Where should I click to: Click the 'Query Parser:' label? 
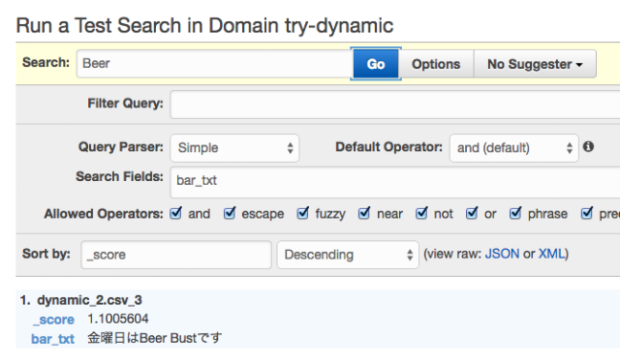pyautogui.click(x=120, y=147)
